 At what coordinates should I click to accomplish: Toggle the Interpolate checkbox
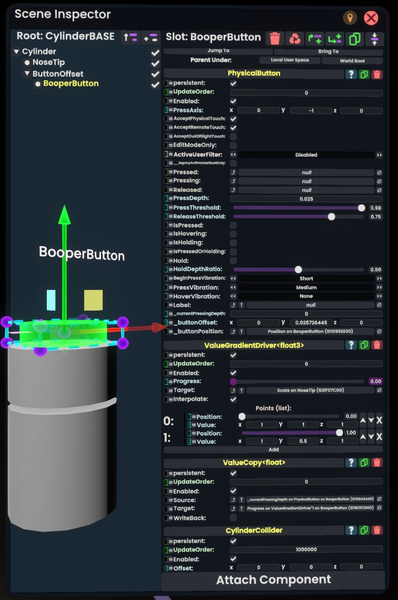[233, 399]
